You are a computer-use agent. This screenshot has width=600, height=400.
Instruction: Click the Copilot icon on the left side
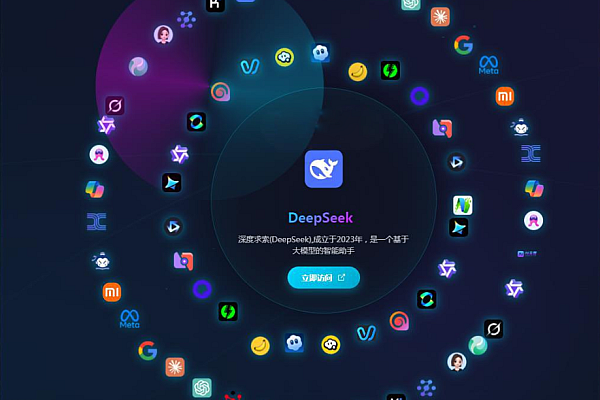point(95,189)
